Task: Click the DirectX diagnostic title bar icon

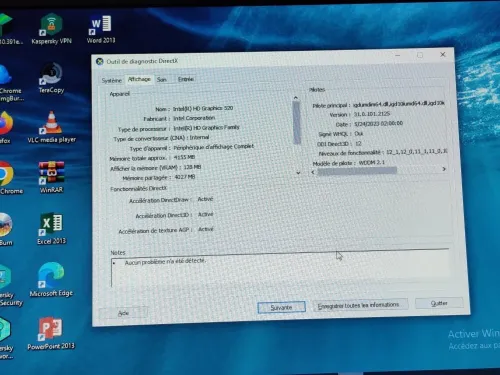Action: coord(99,62)
